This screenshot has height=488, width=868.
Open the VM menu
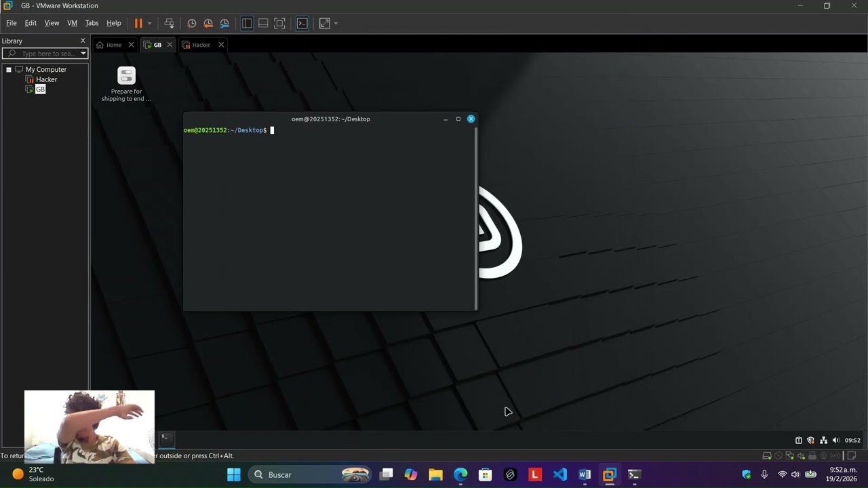point(72,23)
